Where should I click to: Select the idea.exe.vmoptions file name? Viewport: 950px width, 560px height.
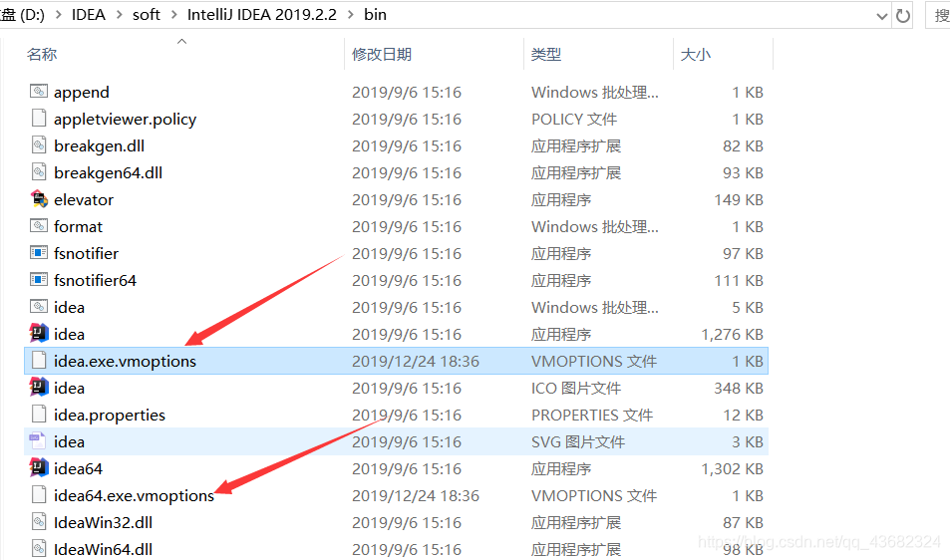point(125,362)
